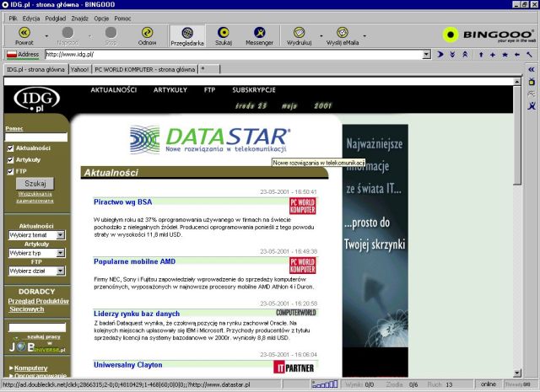The width and height of the screenshot is (540, 392).
Task: Open the Komputery category link
Action: [x=31, y=368]
